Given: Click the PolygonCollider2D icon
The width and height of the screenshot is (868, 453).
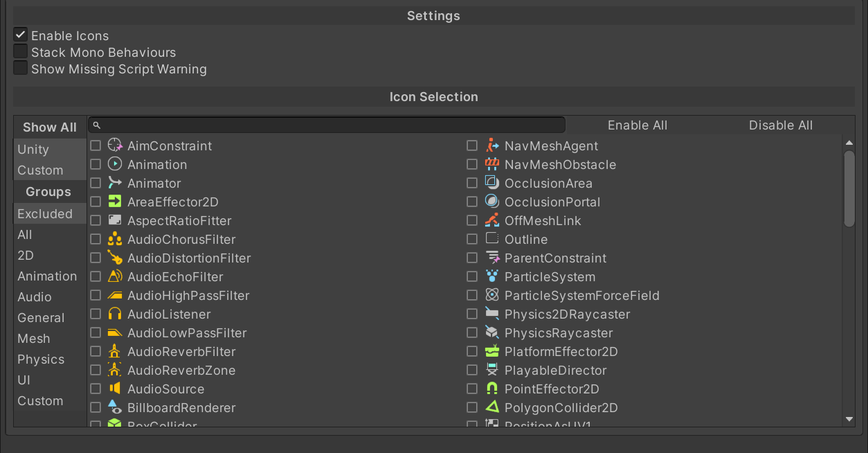Looking at the screenshot, I should (x=492, y=408).
